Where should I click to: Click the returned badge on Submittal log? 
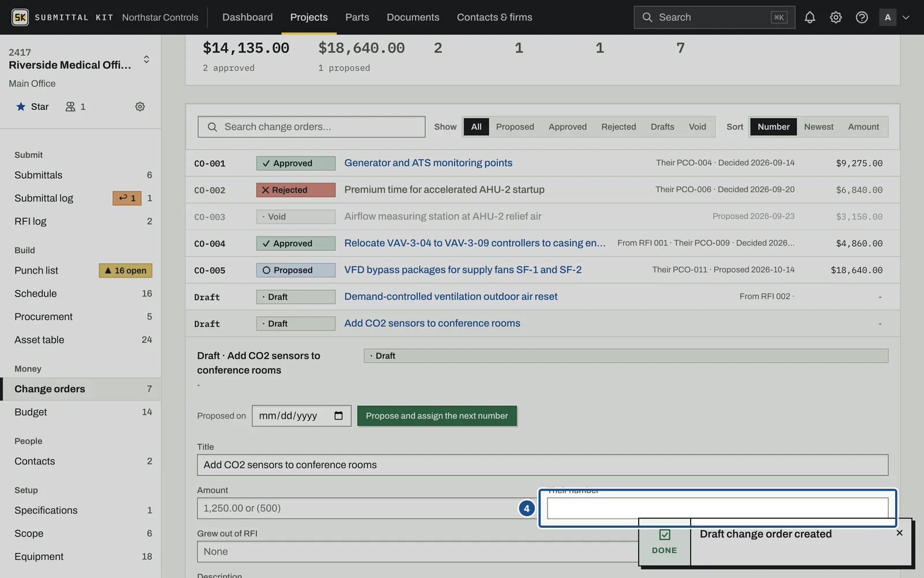(x=127, y=198)
